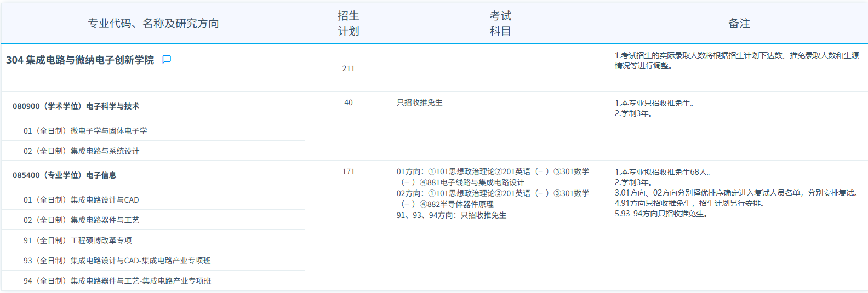The width and height of the screenshot is (868, 293).
Task: Click the 专业代码、名称及研究方向 column header
Action: click(153, 24)
